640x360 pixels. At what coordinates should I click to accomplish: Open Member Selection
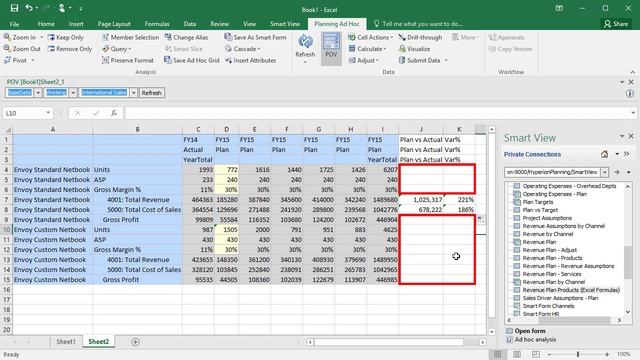click(131, 37)
